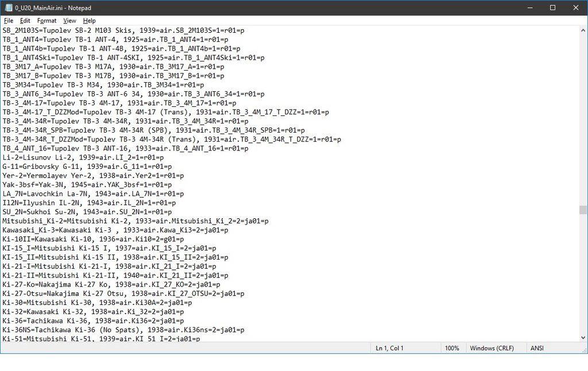
Task: Minimize the Notepad window
Action: 530,8
